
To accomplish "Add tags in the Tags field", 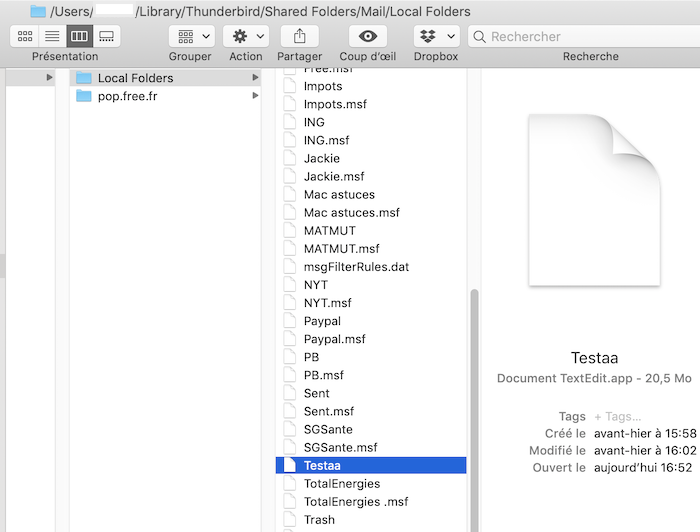I will (x=618, y=416).
